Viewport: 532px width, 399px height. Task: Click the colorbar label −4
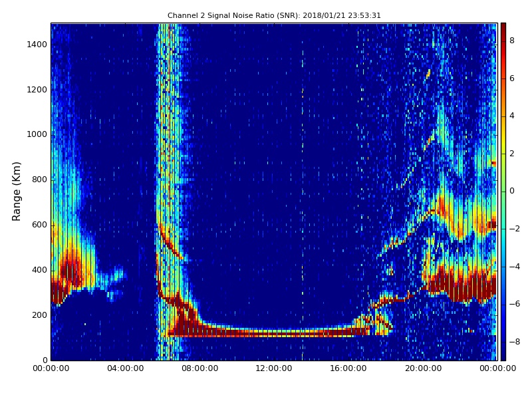pyautogui.click(x=514, y=267)
